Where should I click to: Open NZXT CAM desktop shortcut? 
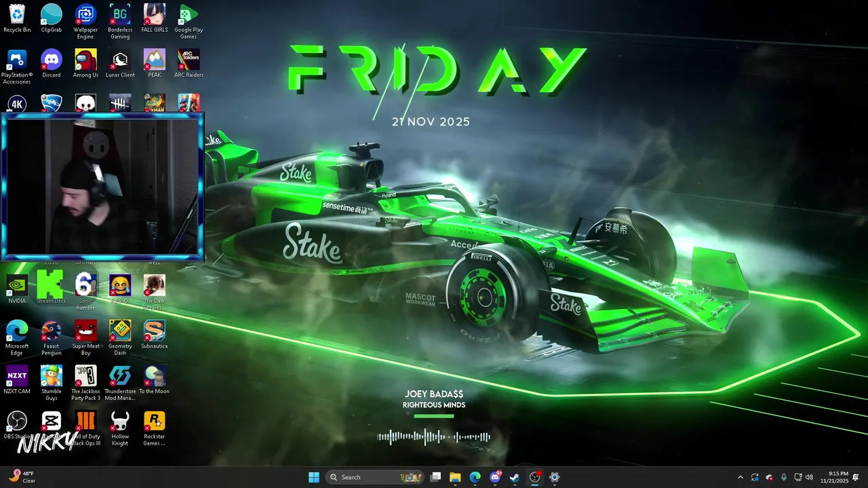[17, 380]
